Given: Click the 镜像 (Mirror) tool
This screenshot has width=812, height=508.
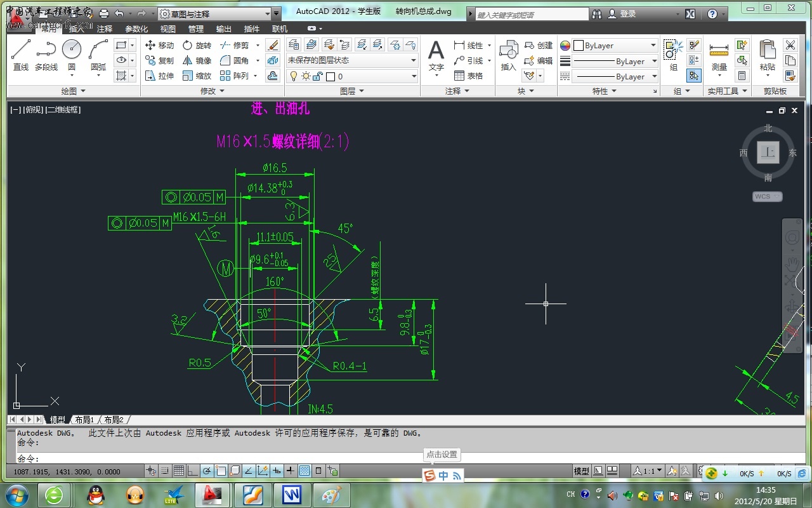Looking at the screenshot, I should (x=197, y=60).
